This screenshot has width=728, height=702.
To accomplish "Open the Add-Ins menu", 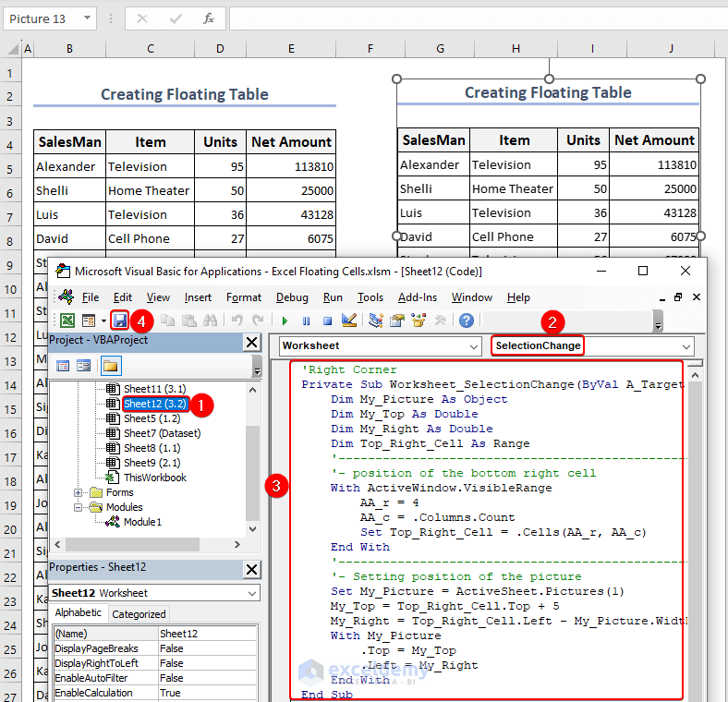I will click(418, 297).
